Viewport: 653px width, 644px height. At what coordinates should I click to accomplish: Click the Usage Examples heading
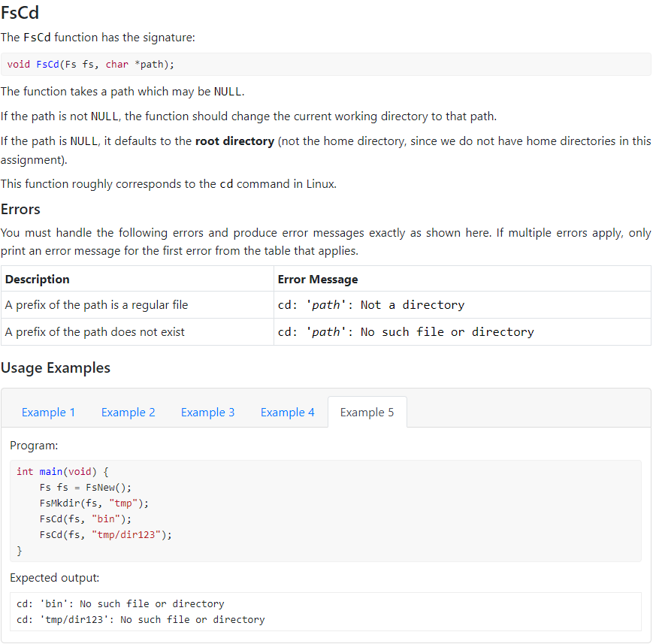pos(56,367)
